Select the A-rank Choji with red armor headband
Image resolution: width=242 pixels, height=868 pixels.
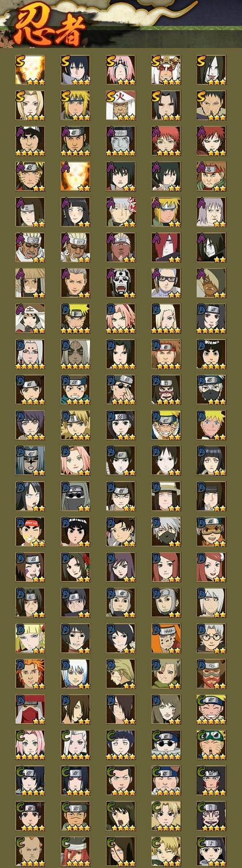pyautogui.click(x=211, y=177)
